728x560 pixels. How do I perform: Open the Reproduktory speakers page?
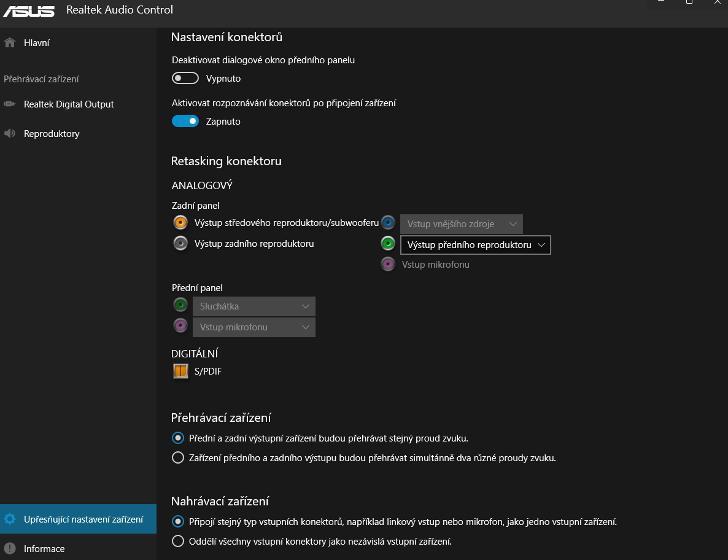point(52,134)
